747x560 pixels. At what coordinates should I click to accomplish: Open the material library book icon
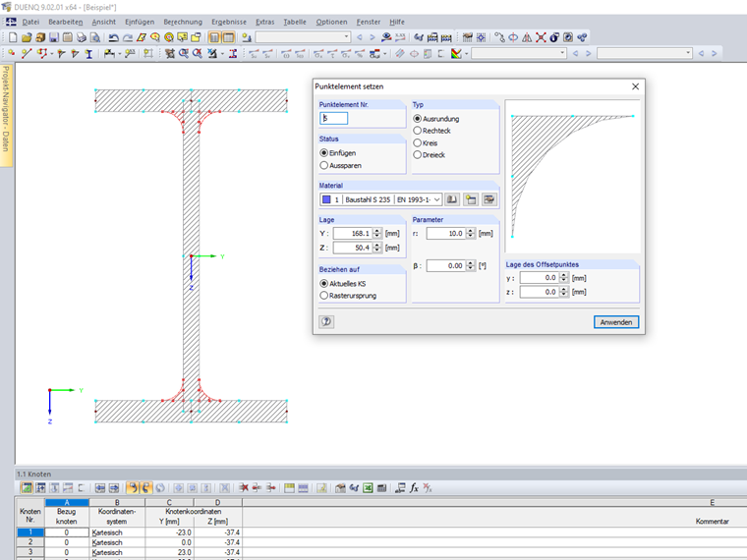click(452, 199)
